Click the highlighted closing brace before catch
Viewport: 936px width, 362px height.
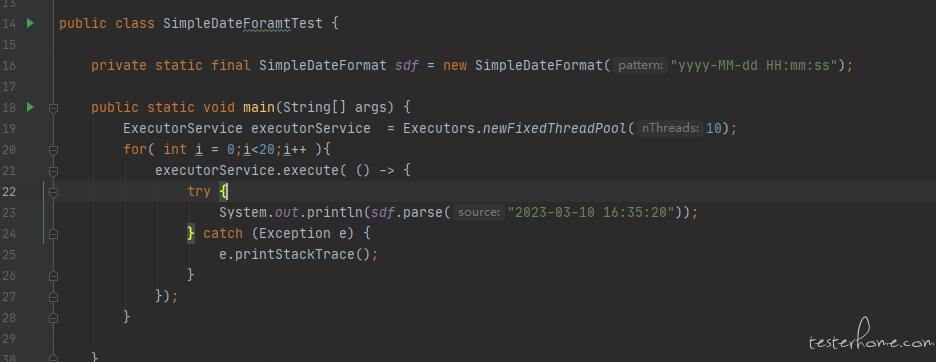click(x=191, y=234)
